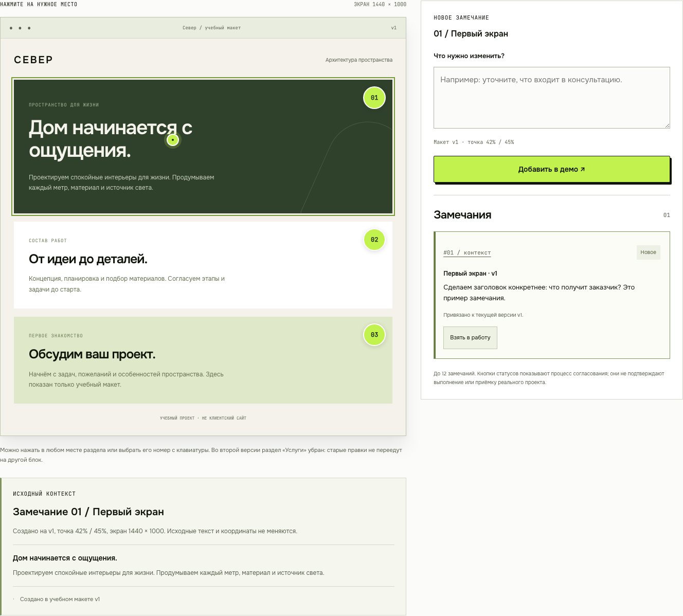Viewport: 683px width, 616px height.
Task: Click the "Новое" status badge
Action: [x=648, y=252]
